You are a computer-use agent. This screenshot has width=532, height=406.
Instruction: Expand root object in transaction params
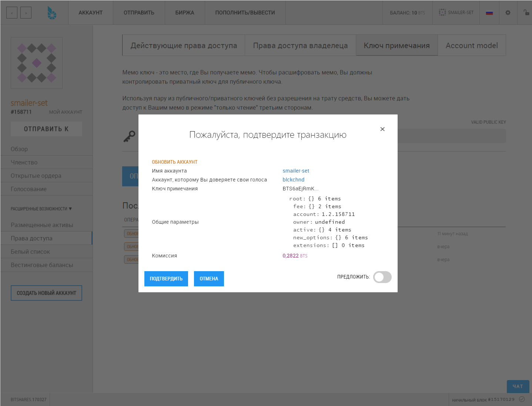pos(315,199)
